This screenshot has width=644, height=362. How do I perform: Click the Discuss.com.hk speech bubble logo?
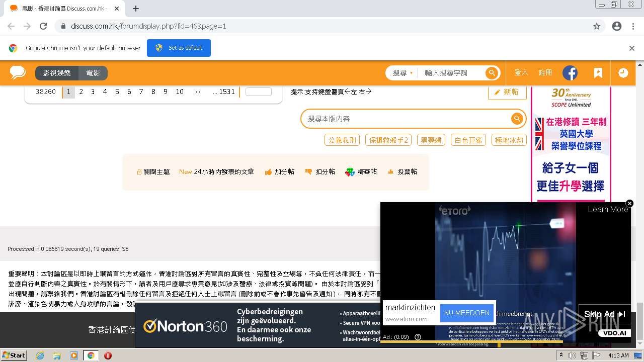point(18,73)
